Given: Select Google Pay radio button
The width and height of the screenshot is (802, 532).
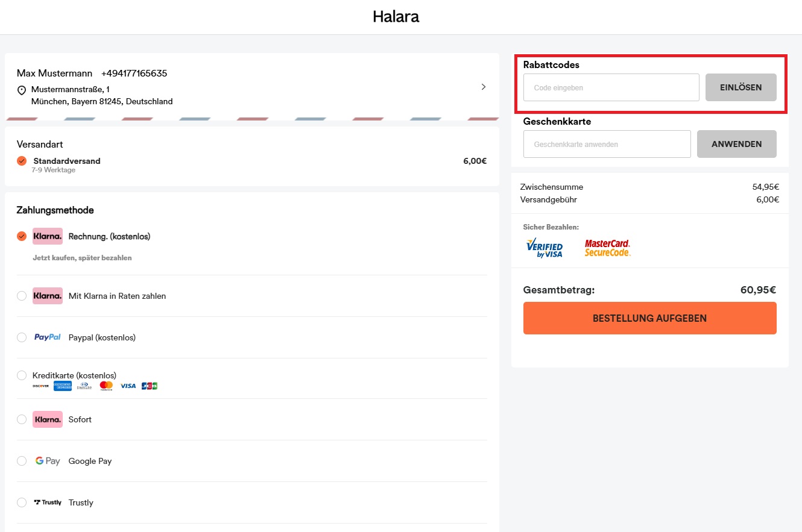Looking at the screenshot, I should coord(22,461).
